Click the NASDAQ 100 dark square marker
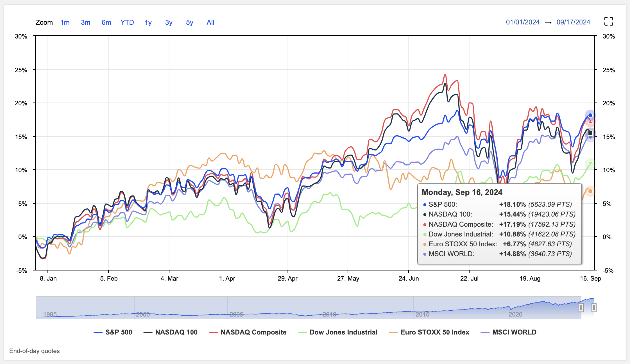Viewport: 630px width, 364px height. 590,133
